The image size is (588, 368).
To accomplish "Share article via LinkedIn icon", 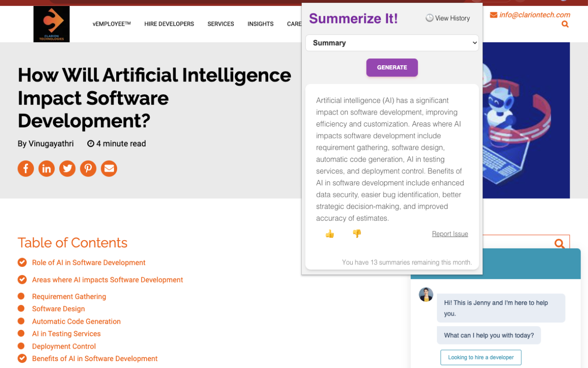I will coord(46,168).
